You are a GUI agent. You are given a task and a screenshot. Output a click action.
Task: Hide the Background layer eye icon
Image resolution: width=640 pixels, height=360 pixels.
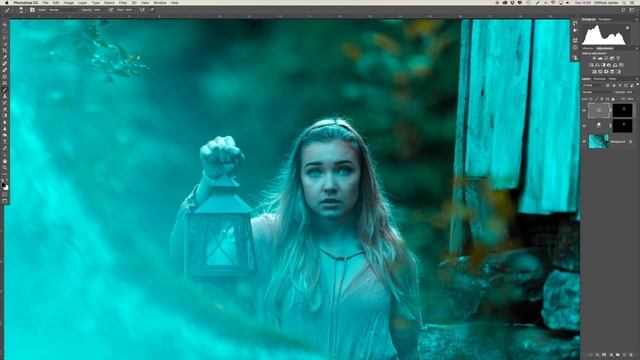(x=584, y=142)
